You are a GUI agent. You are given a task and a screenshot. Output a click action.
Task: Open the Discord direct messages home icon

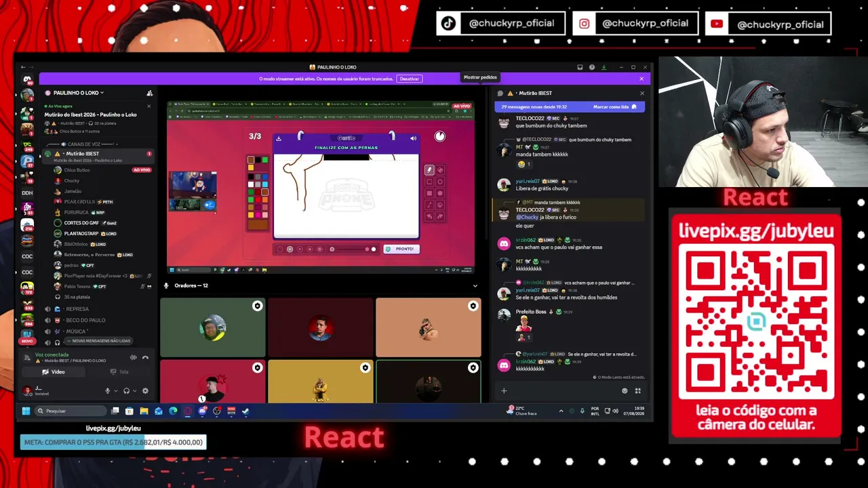point(27,79)
